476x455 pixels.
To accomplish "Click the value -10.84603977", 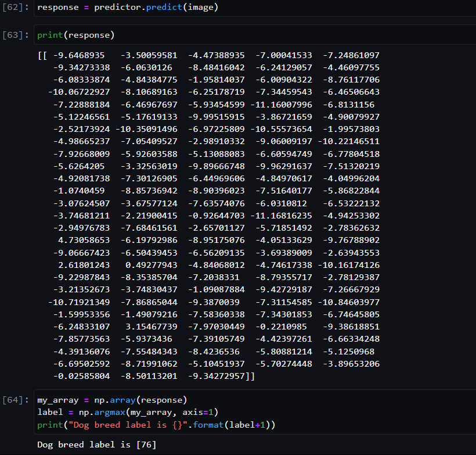I will click(x=348, y=302).
